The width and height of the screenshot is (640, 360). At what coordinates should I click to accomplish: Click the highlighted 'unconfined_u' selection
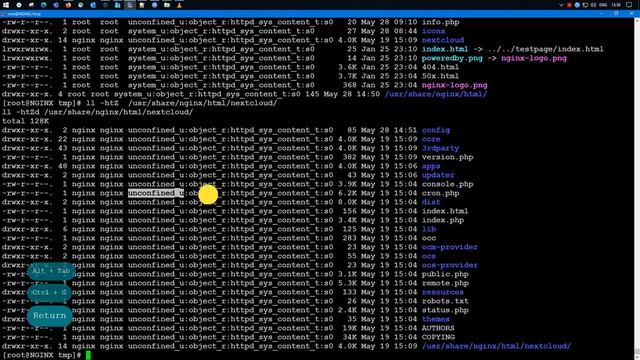(156, 193)
